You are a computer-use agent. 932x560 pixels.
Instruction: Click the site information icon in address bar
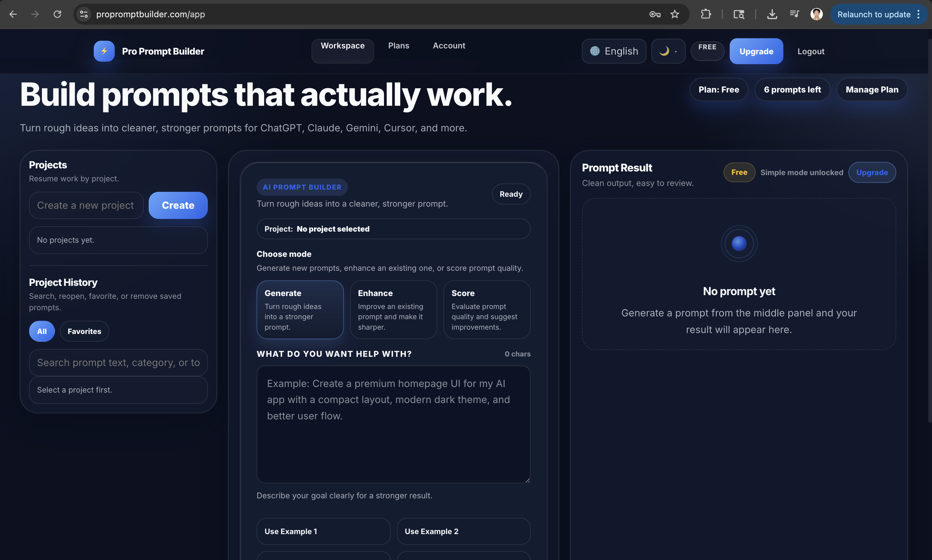click(83, 14)
